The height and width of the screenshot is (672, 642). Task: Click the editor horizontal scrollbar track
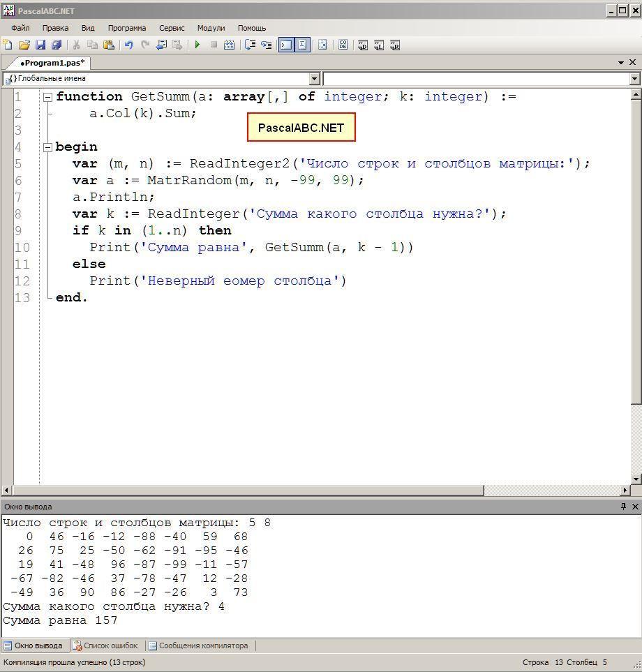point(551,491)
